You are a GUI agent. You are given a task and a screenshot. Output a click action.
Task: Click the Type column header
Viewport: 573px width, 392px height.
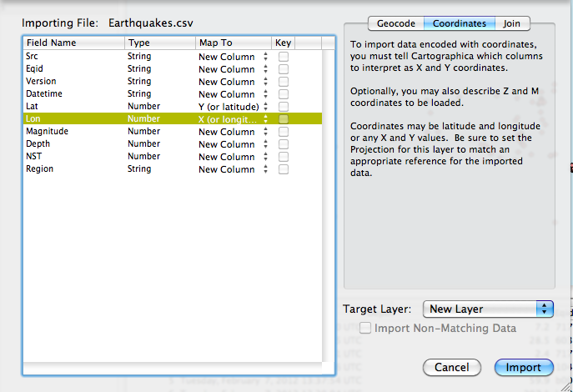point(158,43)
